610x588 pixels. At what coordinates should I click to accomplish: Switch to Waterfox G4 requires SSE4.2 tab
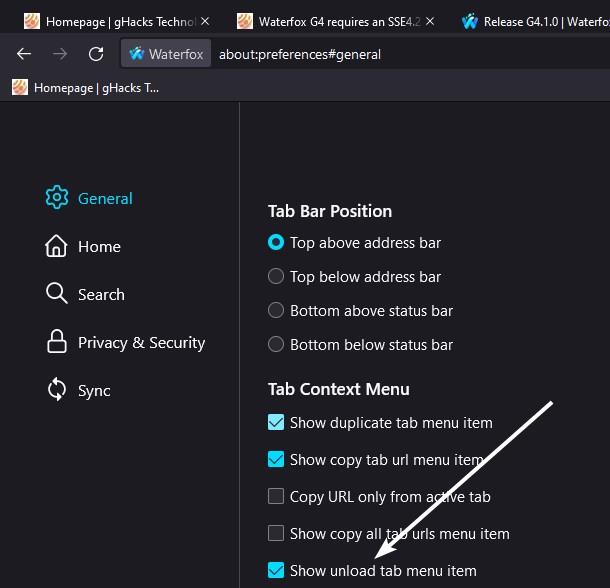click(335, 21)
